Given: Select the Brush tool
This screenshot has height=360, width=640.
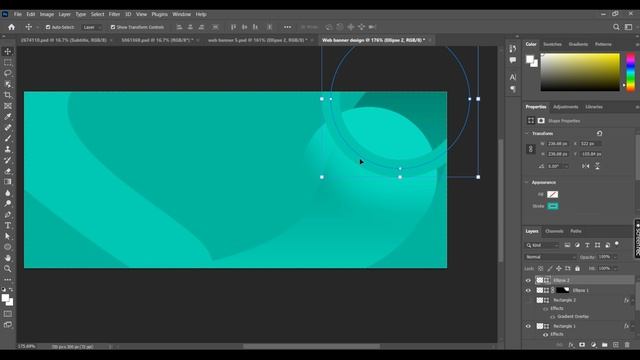Looking at the screenshot, I should tap(8, 138).
